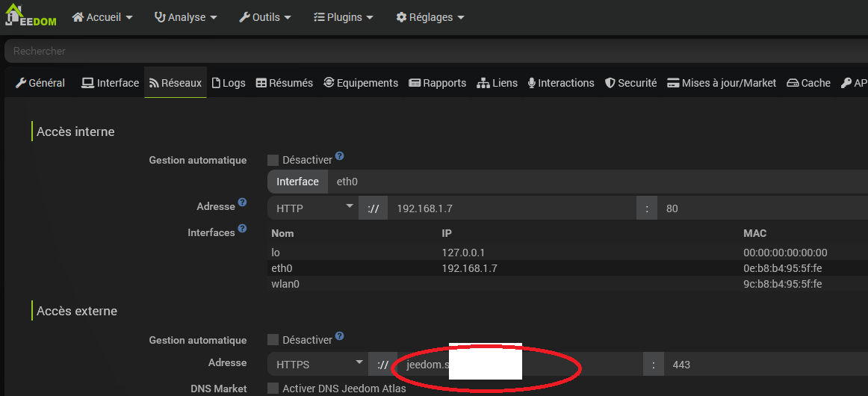The height and width of the screenshot is (396, 868).
Task: Click help icon beside internal Adresse
Action: pos(242,203)
